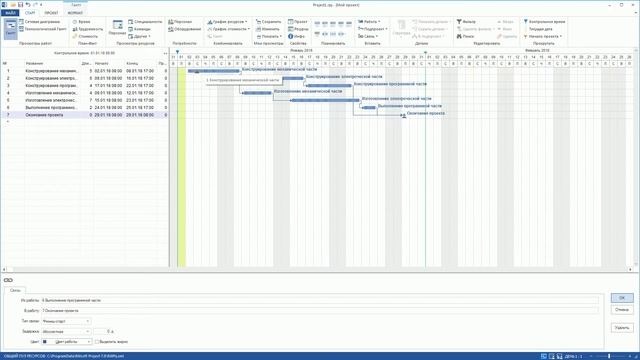Open Проект properties in the ribbon
The image size is (640, 360).
coord(298,22)
